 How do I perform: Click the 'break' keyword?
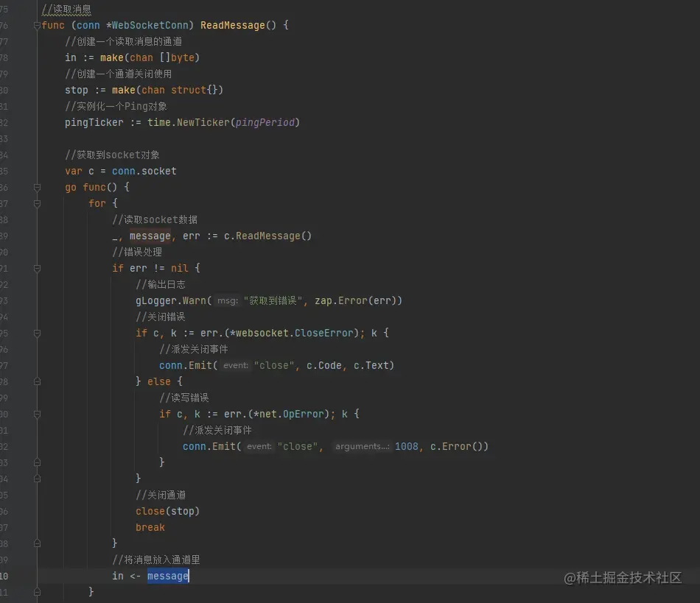[150, 528]
